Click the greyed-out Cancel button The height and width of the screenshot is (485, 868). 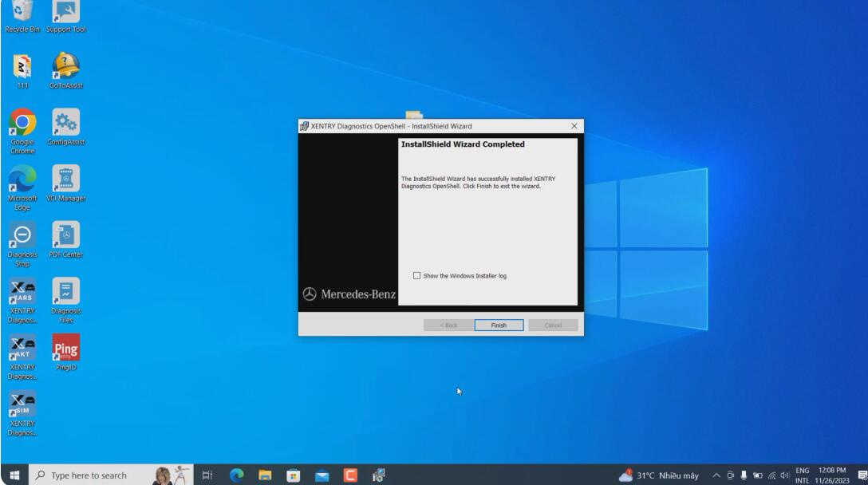[552, 325]
